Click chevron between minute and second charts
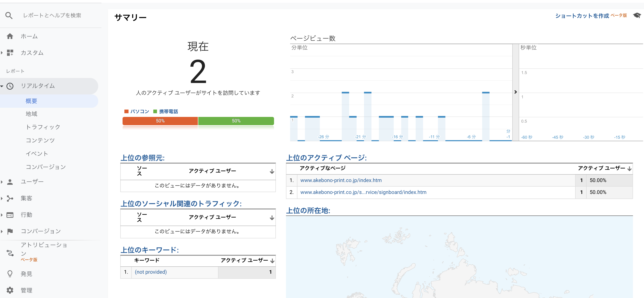Image resolution: width=644 pixels, height=298 pixels. click(x=515, y=92)
